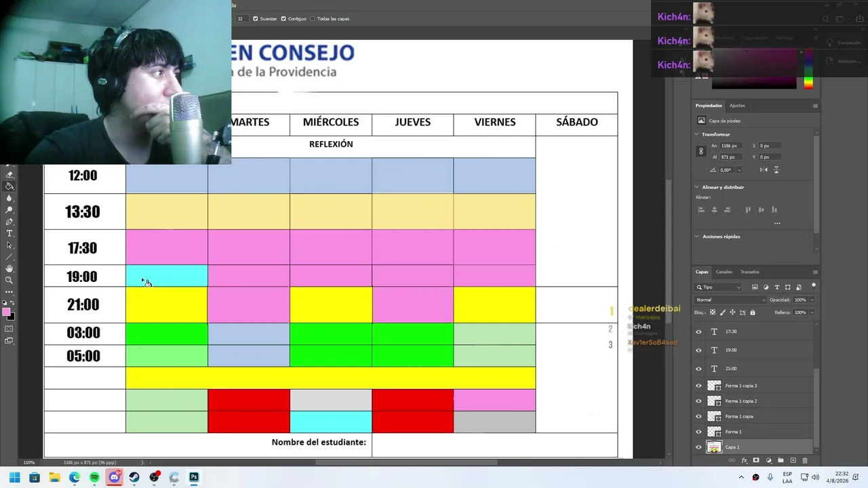Align horizontal centers
Screen dimensions: 868x488
(714, 210)
